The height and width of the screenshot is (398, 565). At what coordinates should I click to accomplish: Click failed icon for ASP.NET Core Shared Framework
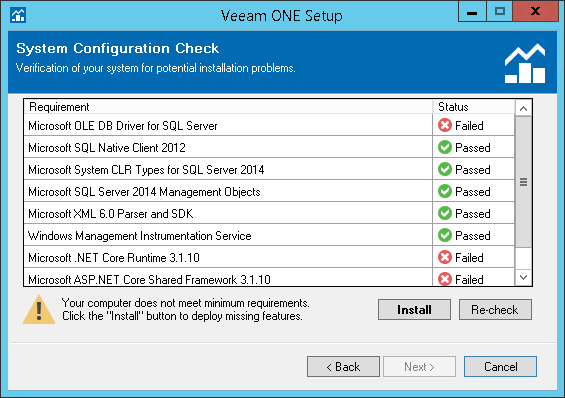click(x=445, y=279)
